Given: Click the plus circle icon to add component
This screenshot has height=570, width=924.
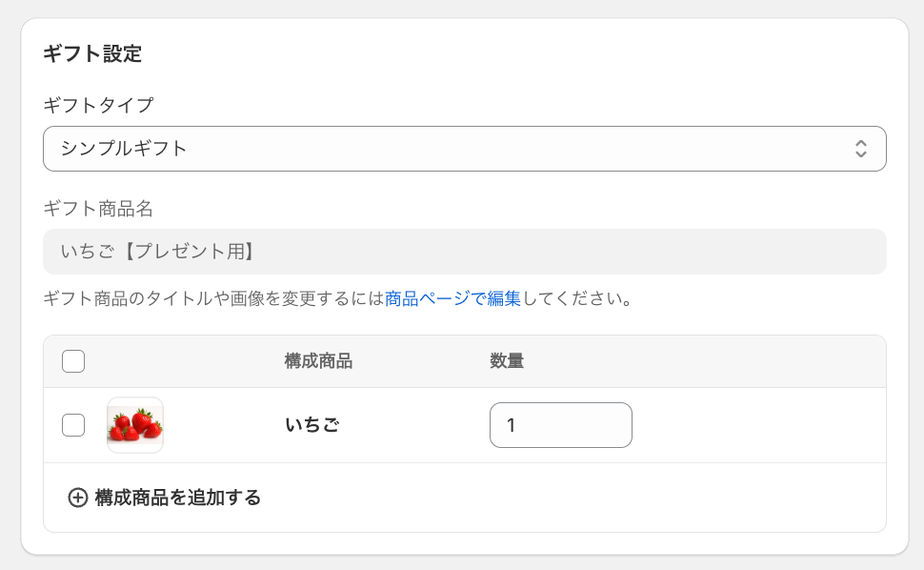Looking at the screenshot, I should point(78,498).
